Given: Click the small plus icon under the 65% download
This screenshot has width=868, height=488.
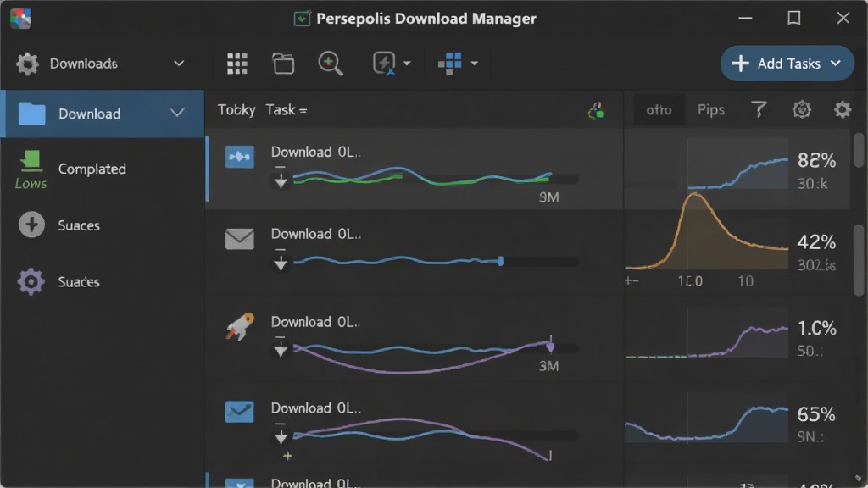Looking at the screenshot, I should click(287, 456).
